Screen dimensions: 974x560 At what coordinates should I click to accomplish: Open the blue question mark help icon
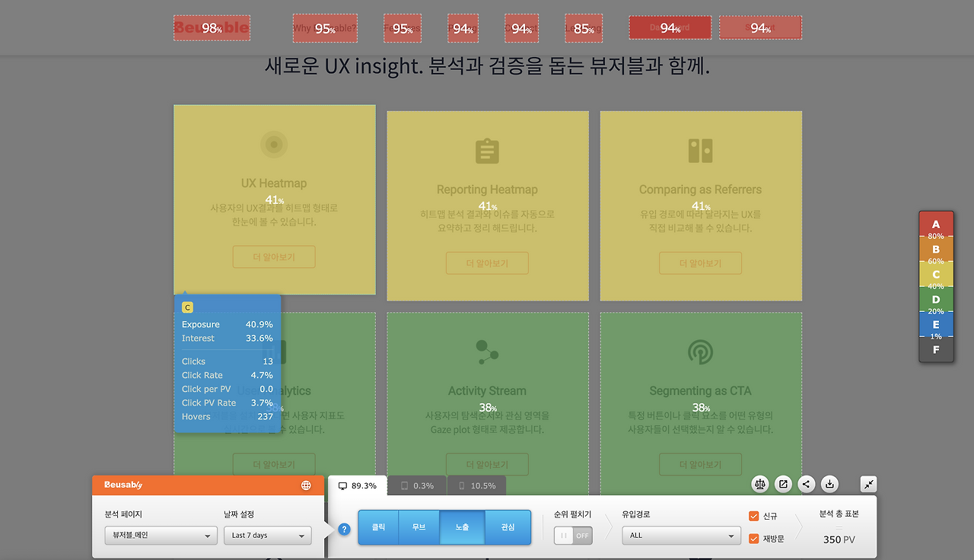(x=343, y=529)
